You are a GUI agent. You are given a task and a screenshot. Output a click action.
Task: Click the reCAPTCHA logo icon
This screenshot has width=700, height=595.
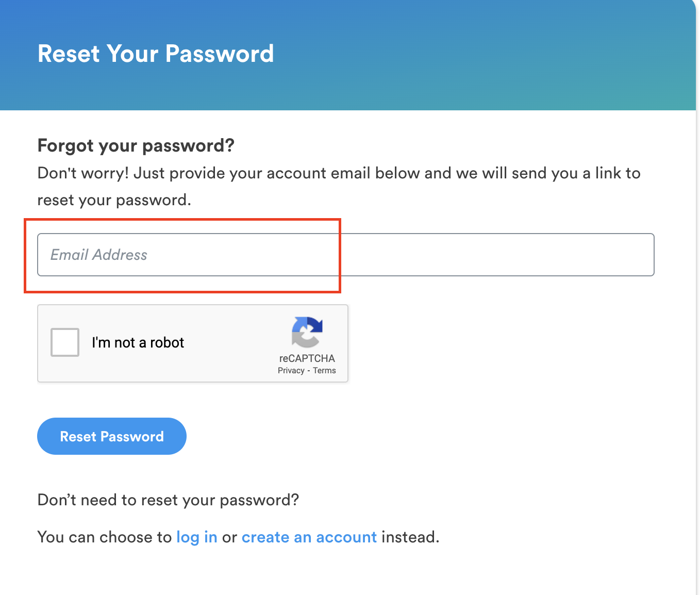(307, 332)
